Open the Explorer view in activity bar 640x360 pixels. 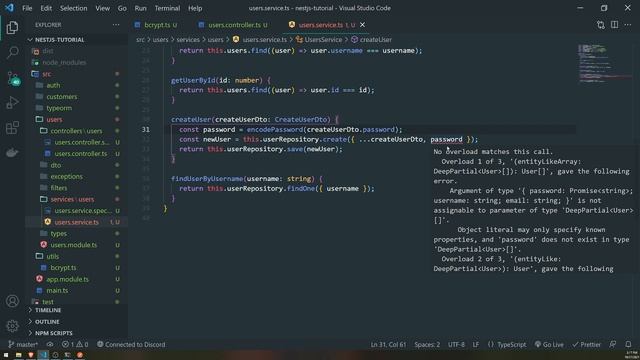pyautogui.click(x=12, y=27)
